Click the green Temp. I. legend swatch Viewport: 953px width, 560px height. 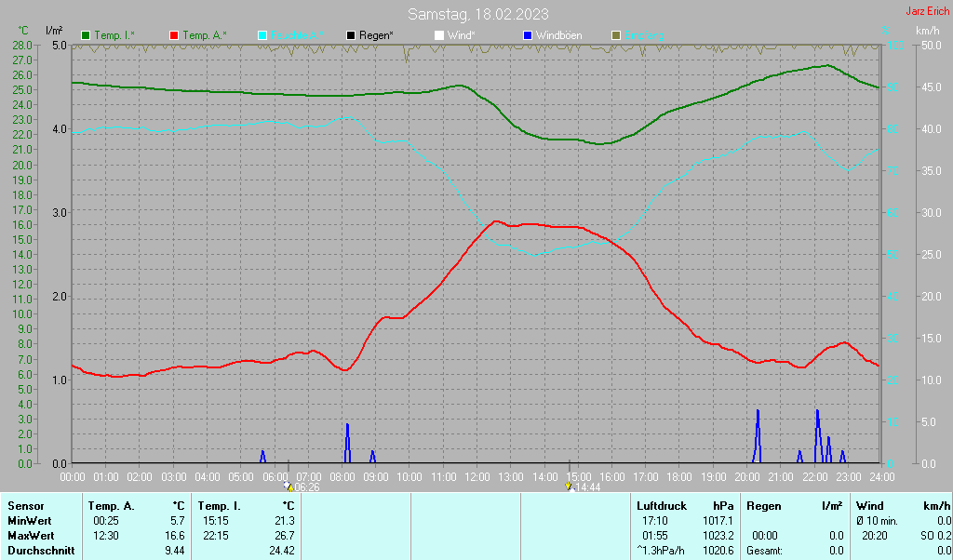[x=87, y=35]
